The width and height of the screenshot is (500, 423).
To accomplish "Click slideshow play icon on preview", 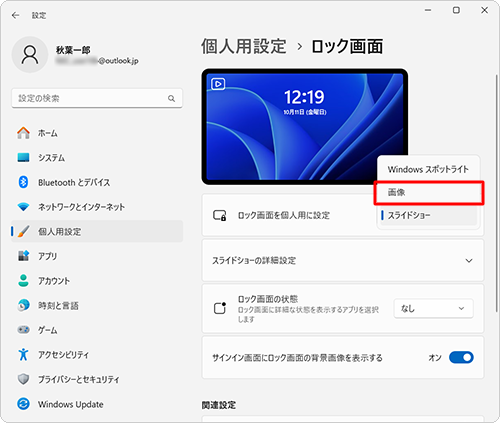I will click(218, 84).
